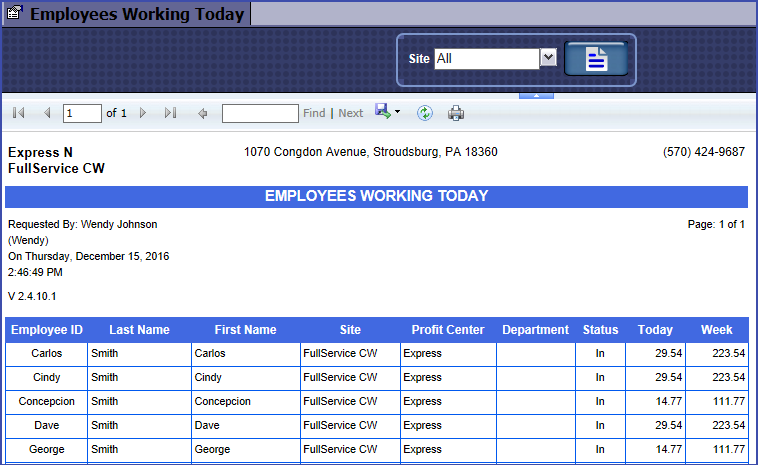The height and width of the screenshot is (465, 758).
Task: Click the Next search link
Action: pos(351,114)
